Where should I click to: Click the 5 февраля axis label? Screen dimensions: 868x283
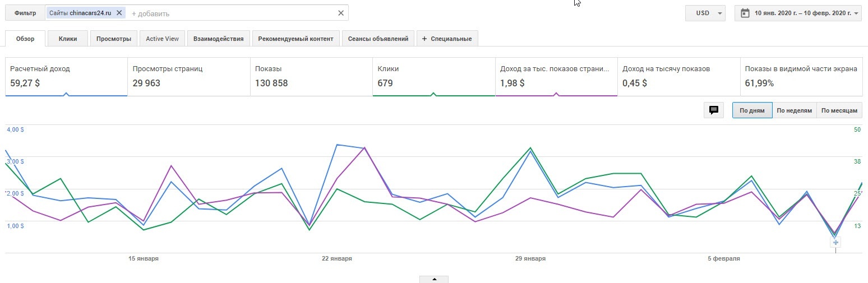(x=724, y=259)
